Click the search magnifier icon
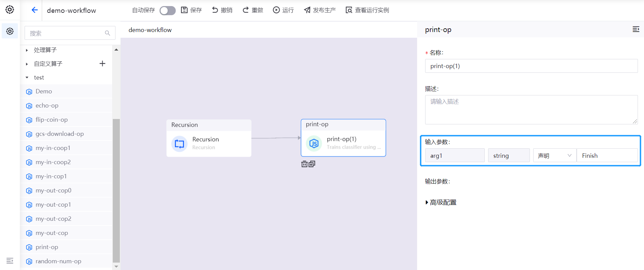Screen dimensions: 644x270 [107, 33]
